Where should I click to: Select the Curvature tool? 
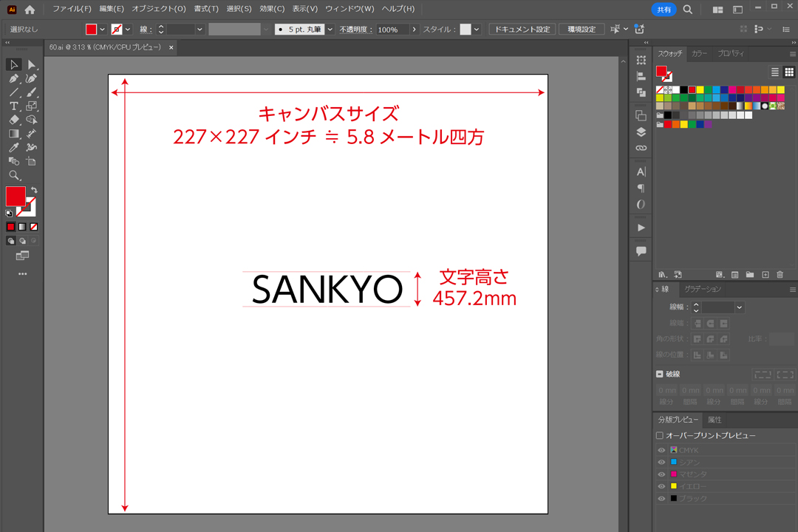[32, 78]
